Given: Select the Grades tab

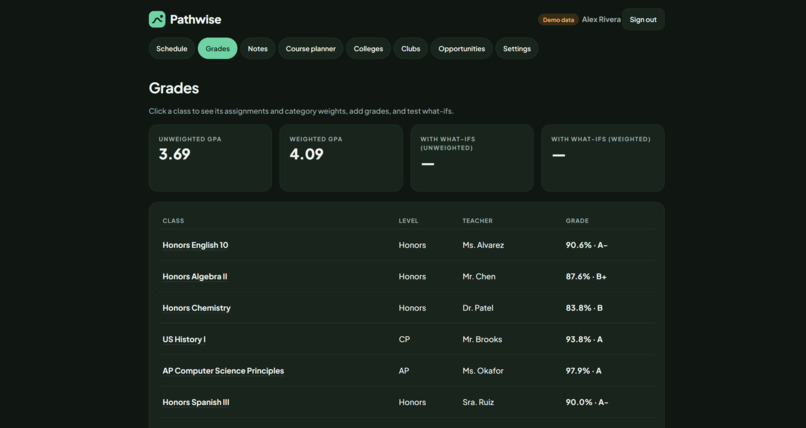Looking at the screenshot, I should (x=217, y=48).
